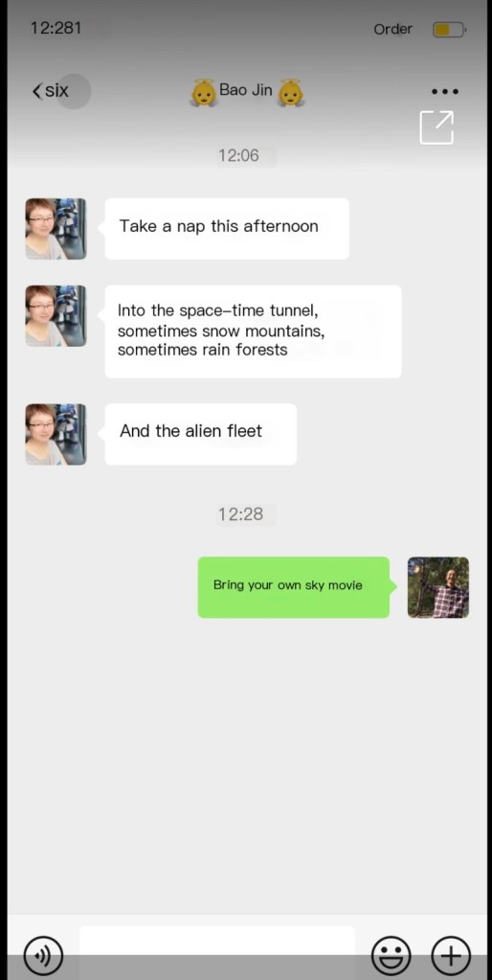Tap the baby angel emoji right of Bao Jin

(290, 93)
